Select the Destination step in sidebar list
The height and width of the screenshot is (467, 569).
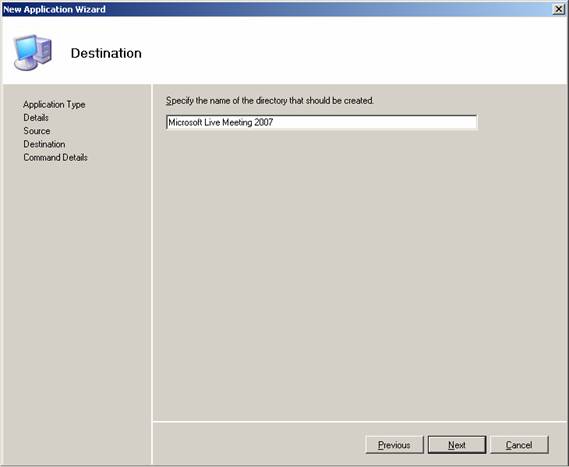tap(44, 144)
